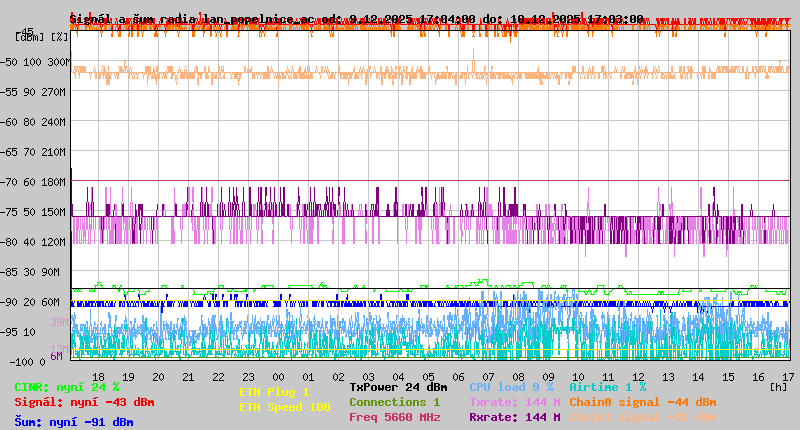Click the red Signál legend entry
This screenshot has width=800, height=430.
click(x=84, y=402)
